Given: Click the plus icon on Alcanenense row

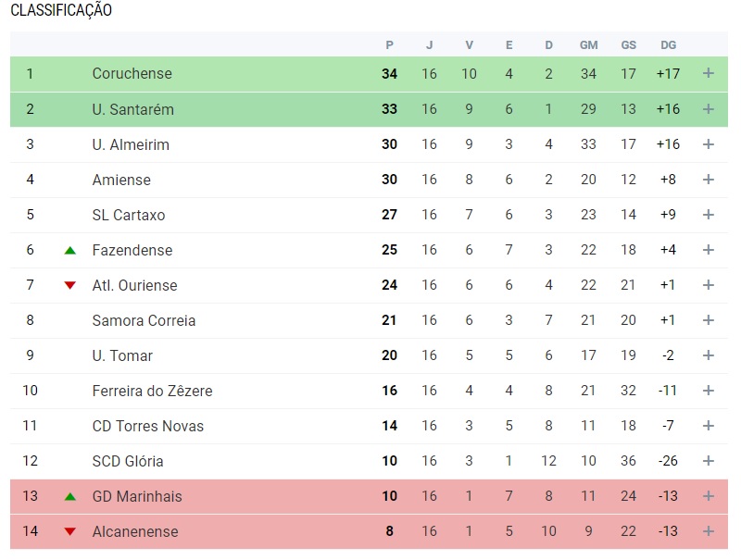Looking at the screenshot, I should pyautogui.click(x=708, y=531).
